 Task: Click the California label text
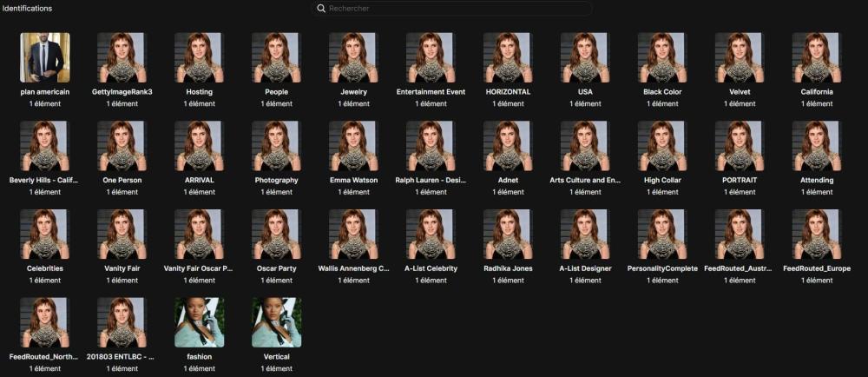tap(817, 91)
